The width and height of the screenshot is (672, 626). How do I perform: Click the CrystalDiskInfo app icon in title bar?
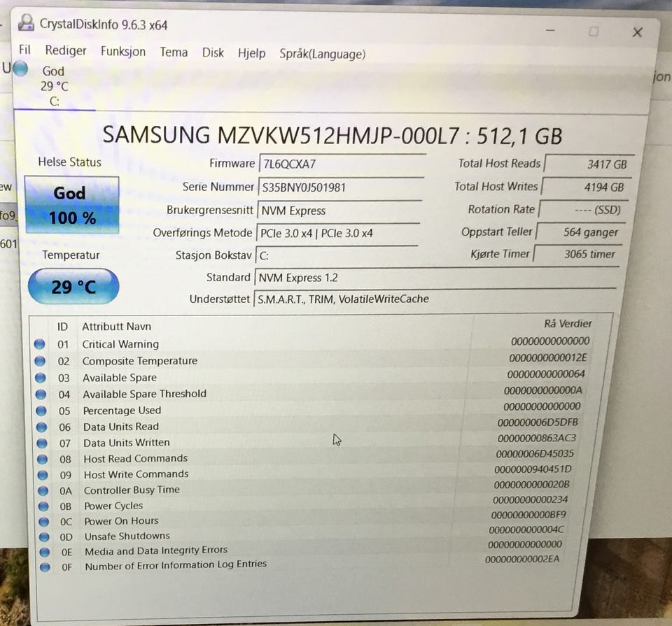pos(26,22)
